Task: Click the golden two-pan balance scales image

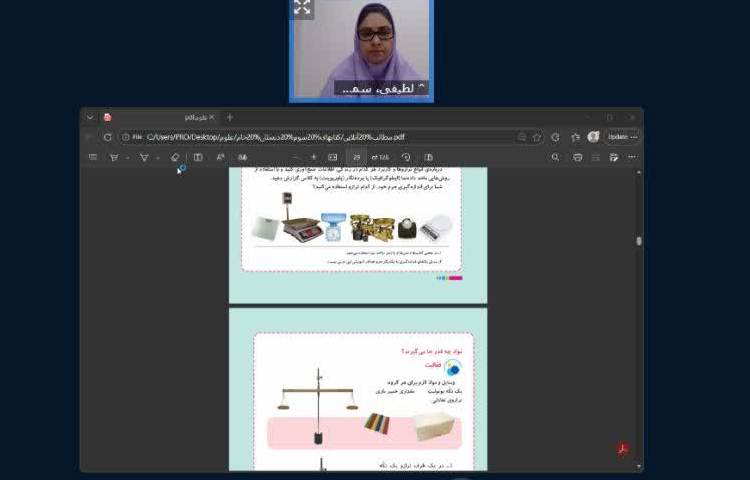Action: pos(372,227)
